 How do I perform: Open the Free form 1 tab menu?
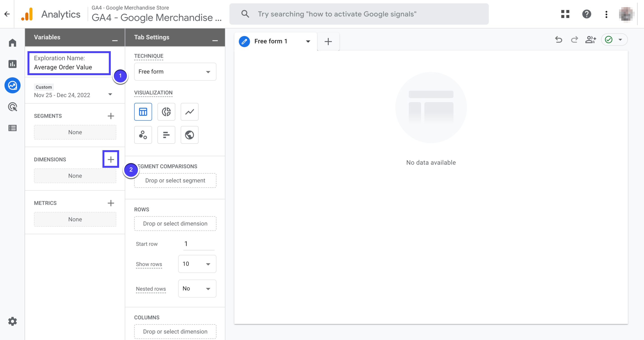tap(308, 41)
